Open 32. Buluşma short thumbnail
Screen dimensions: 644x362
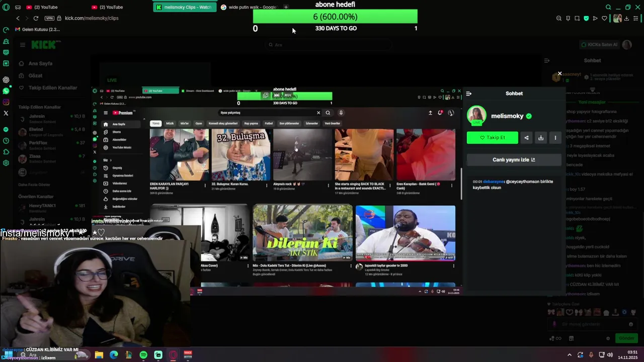(x=240, y=155)
